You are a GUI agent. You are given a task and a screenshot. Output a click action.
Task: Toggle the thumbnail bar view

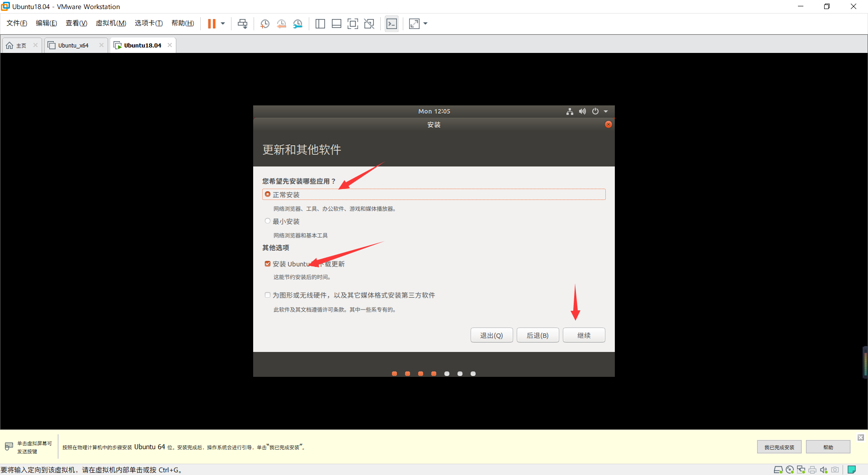tap(336, 24)
